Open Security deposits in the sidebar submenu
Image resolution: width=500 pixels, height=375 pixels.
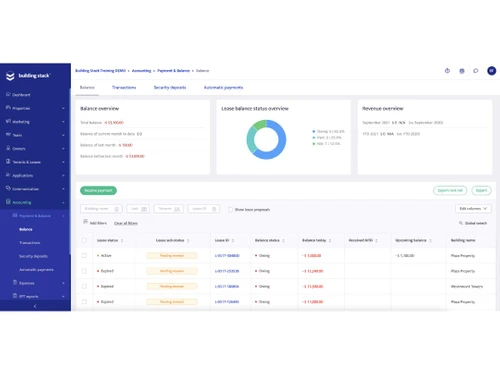pyautogui.click(x=33, y=256)
